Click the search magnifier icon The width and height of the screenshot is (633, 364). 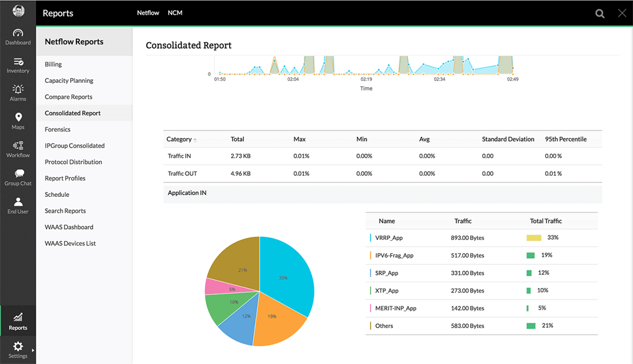(x=600, y=13)
